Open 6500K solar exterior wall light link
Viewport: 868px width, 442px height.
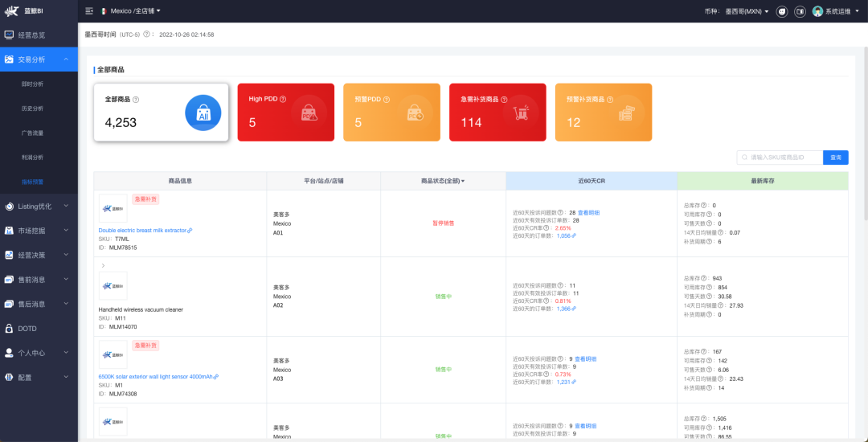coord(158,376)
